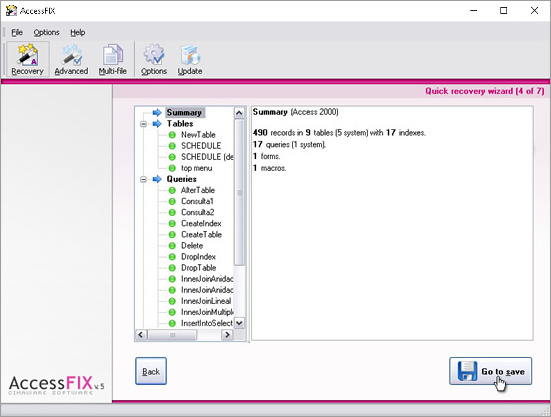Click the Back button
Viewport: 551px width, 417px height.
tap(151, 371)
